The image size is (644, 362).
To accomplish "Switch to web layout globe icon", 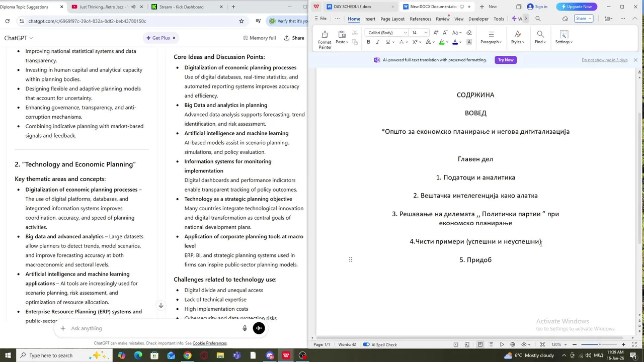I will [513, 344].
